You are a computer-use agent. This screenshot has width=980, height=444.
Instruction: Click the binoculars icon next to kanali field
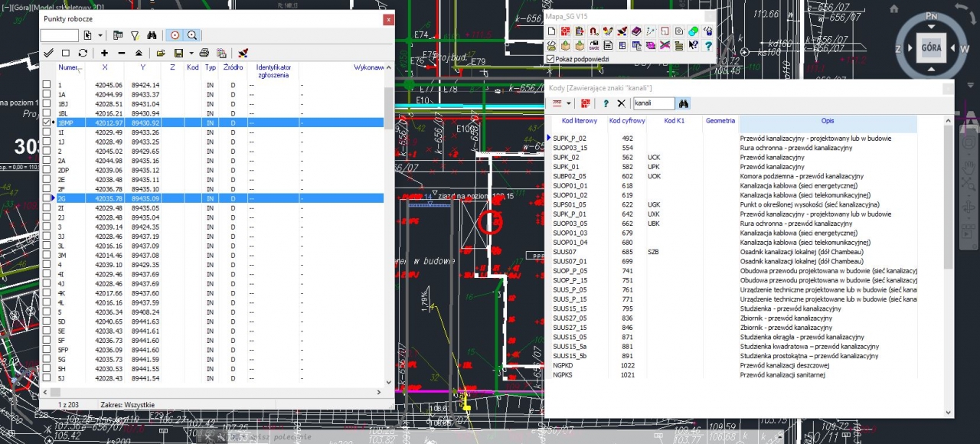(x=684, y=103)
